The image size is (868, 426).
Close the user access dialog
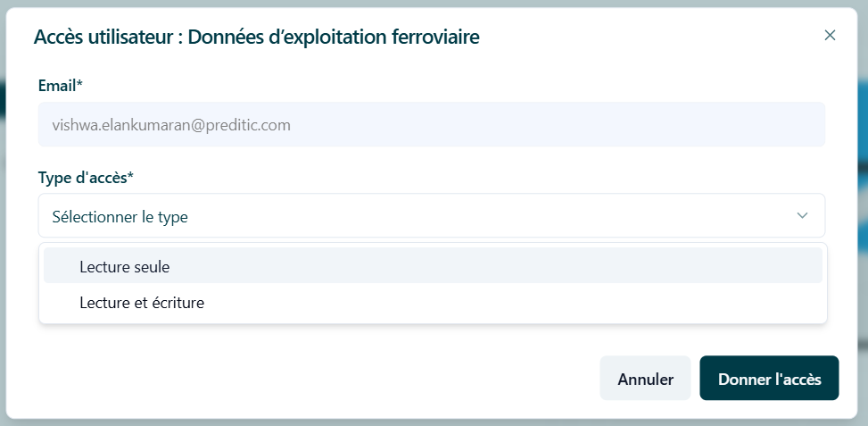click(x=830, y=36)
